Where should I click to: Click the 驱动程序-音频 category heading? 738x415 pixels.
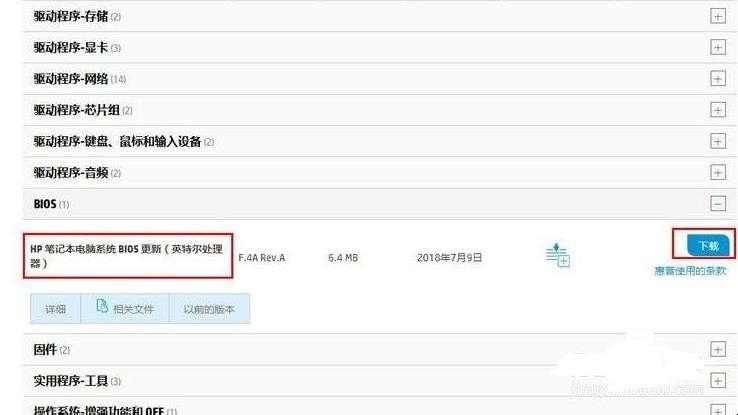pos(71,173)
